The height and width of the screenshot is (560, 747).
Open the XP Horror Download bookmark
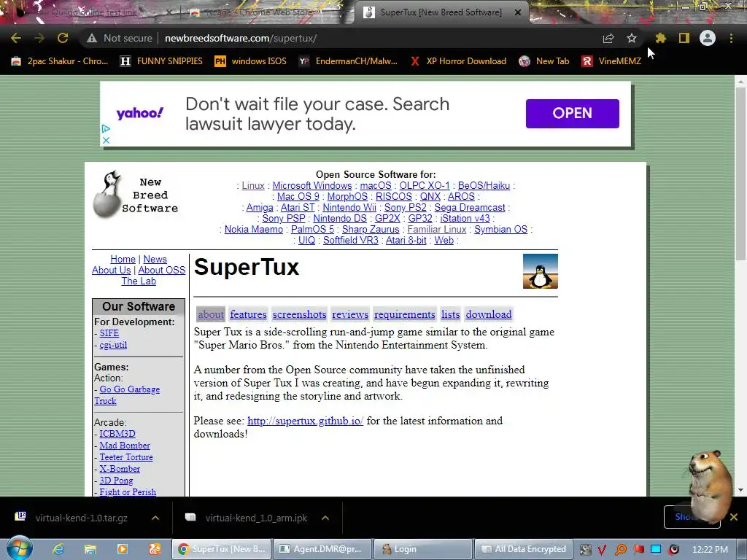[458, 61]
